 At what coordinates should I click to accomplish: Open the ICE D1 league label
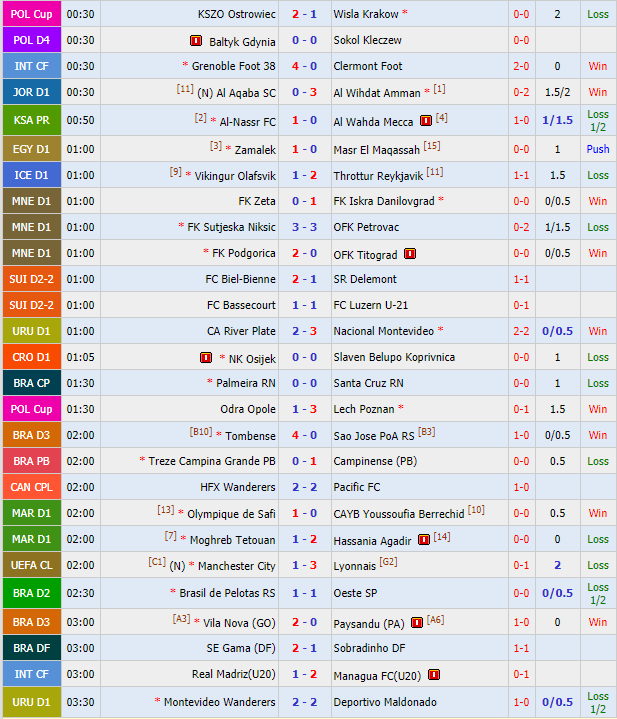tap(32, 175)
